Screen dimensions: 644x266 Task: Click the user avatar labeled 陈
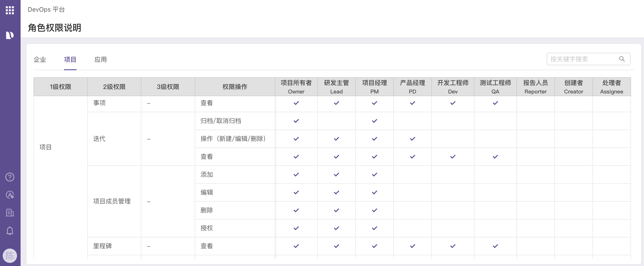[x=10, y=255]
